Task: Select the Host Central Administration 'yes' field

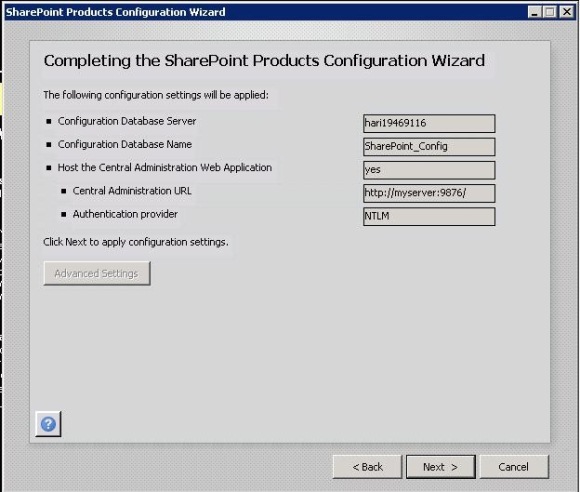Action: pos(429,170)
